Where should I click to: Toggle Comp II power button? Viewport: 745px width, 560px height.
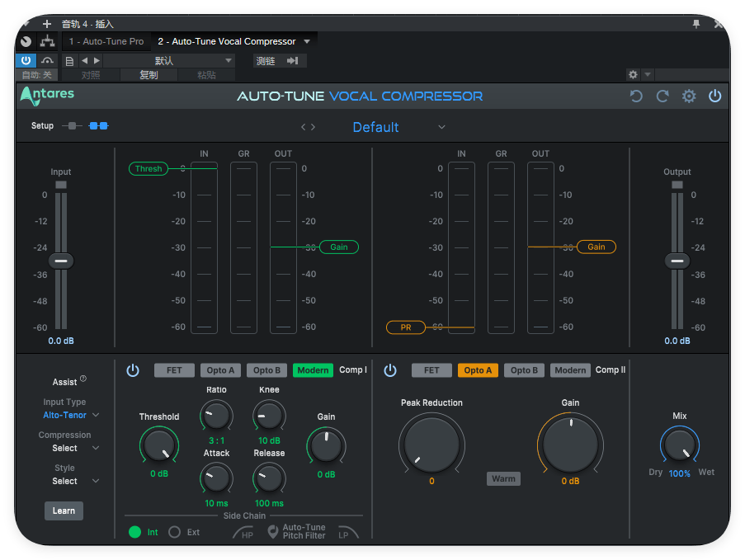pyautogui.click(x=390, y=370)
